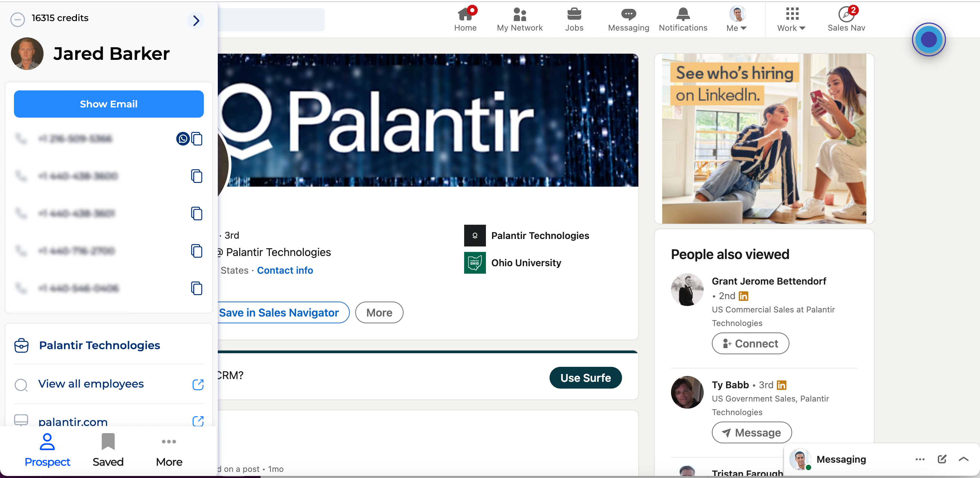Screen dimensions: 980x478
Task: Open WhatsApp for the first phone number
Action: pyautogui.click(x=183, y=139)
